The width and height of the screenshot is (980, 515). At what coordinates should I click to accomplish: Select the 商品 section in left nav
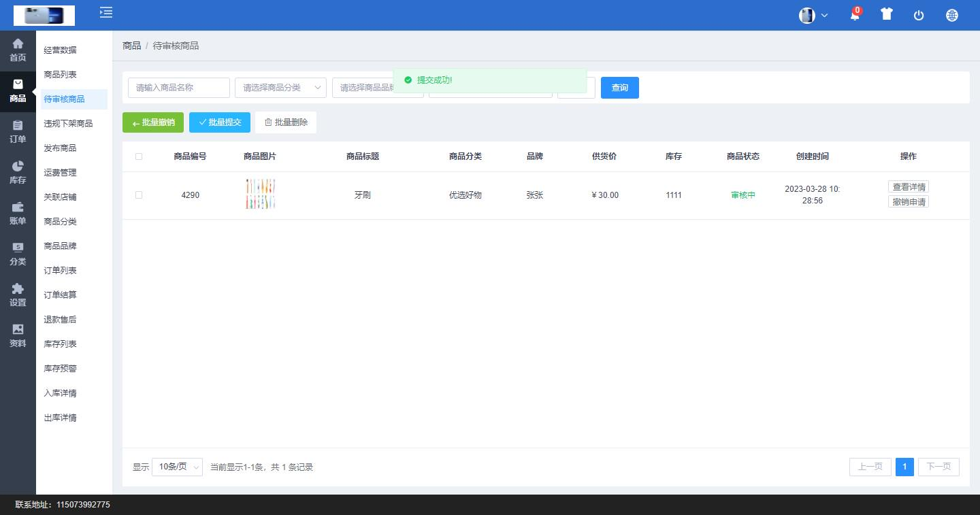pos(18,91)
